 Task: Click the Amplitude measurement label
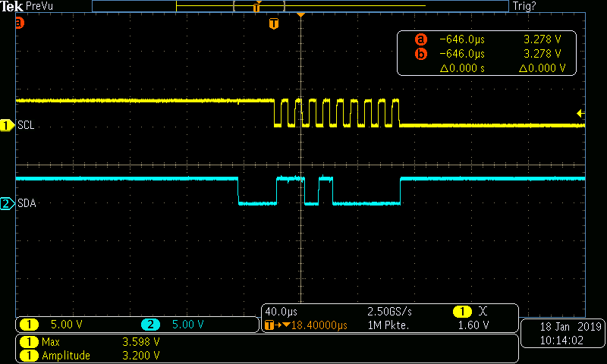66,356
